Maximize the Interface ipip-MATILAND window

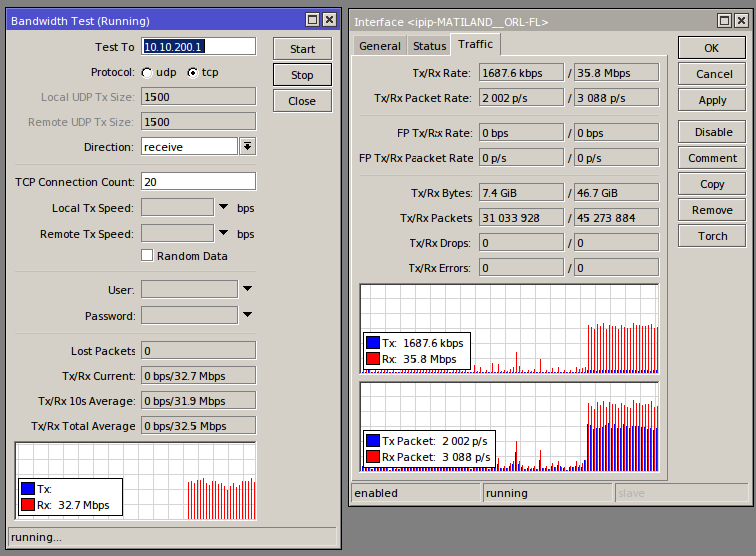point(724,20)
